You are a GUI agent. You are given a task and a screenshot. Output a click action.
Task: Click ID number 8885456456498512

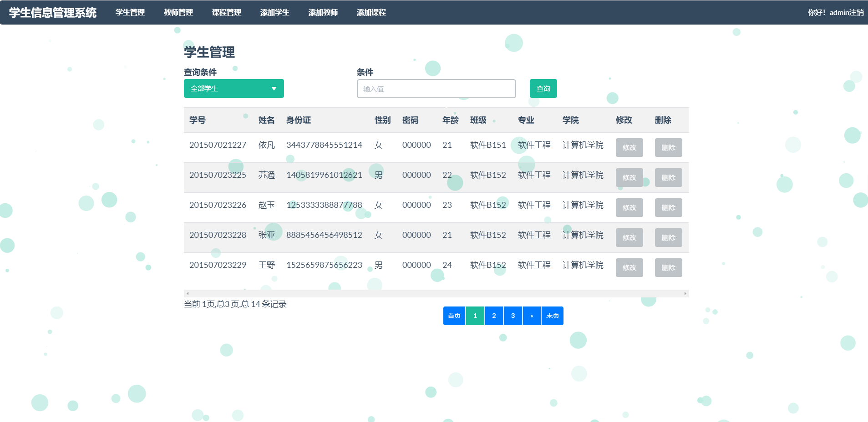324,235
